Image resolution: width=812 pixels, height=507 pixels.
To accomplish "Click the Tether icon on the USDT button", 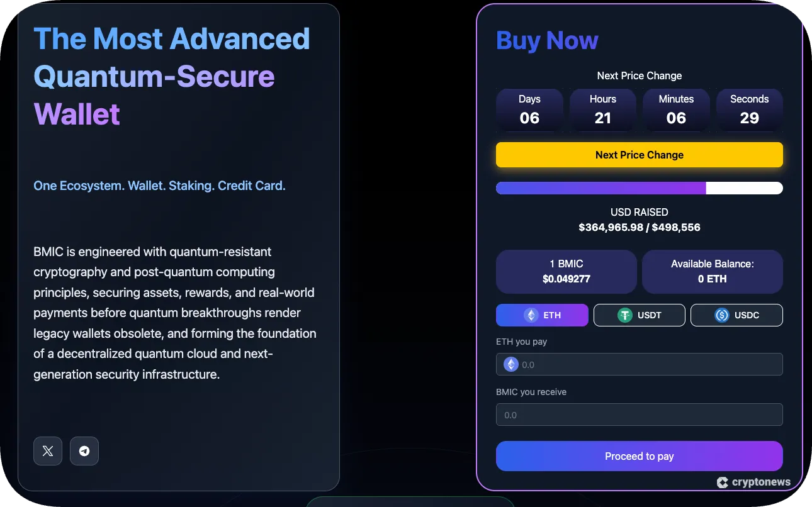I will (624, 315).
